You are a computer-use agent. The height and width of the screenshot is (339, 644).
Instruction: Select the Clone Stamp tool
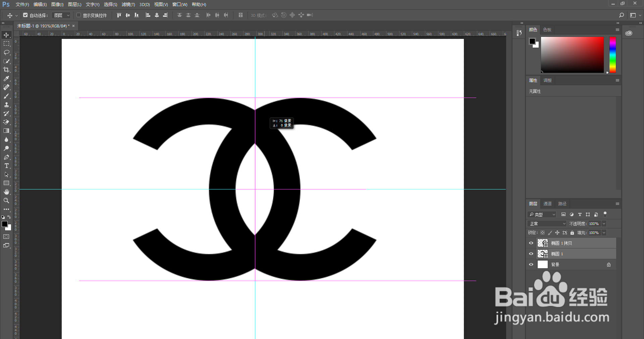(x=6, y=105)
